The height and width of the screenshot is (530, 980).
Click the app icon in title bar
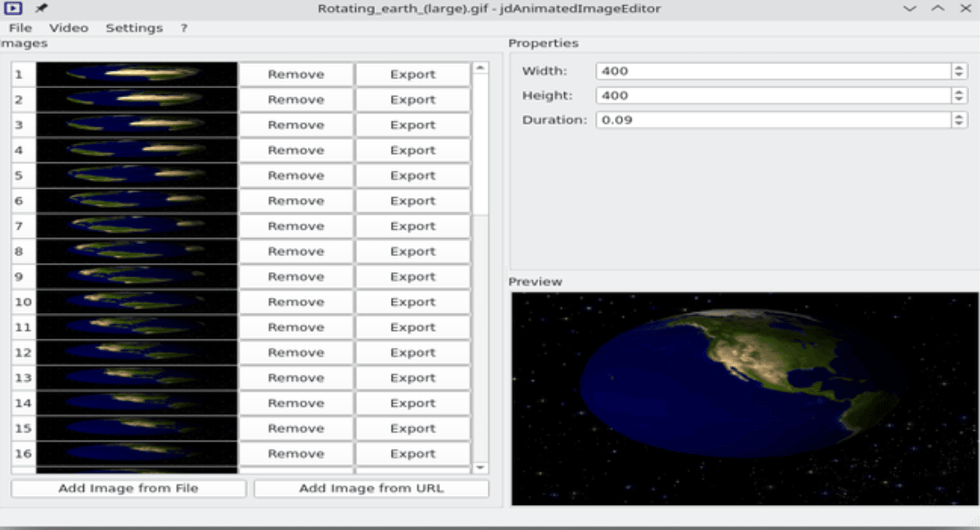(x=14, y=8)
